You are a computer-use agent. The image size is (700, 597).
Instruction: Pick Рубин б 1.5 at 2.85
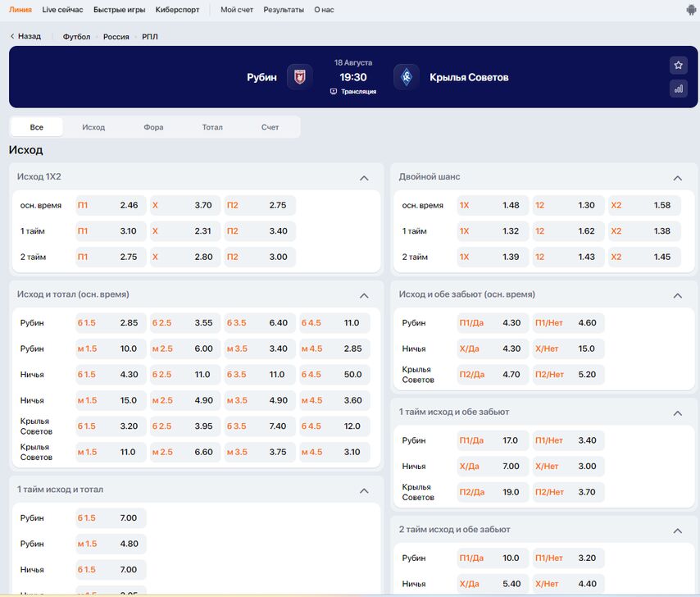click(111, 323)
